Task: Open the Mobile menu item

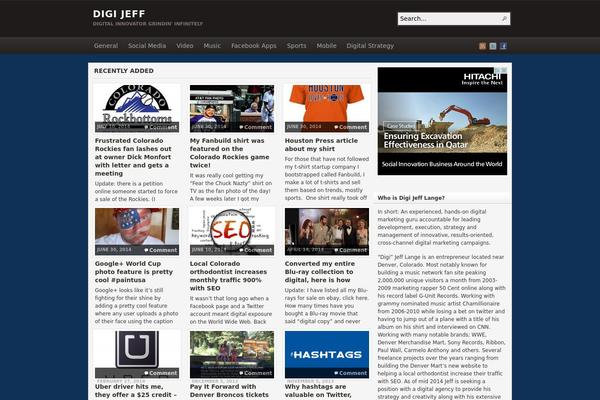Action: [326, 46]
